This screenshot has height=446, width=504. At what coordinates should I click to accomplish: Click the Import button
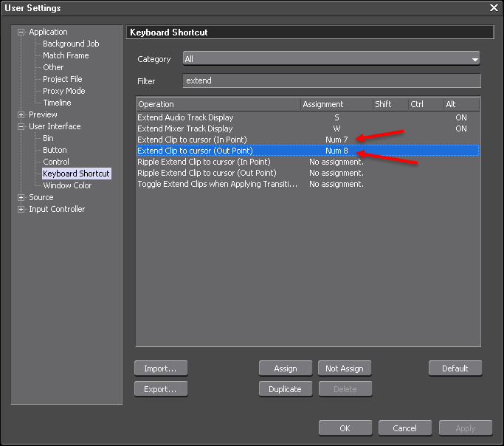tap(160, 368)
